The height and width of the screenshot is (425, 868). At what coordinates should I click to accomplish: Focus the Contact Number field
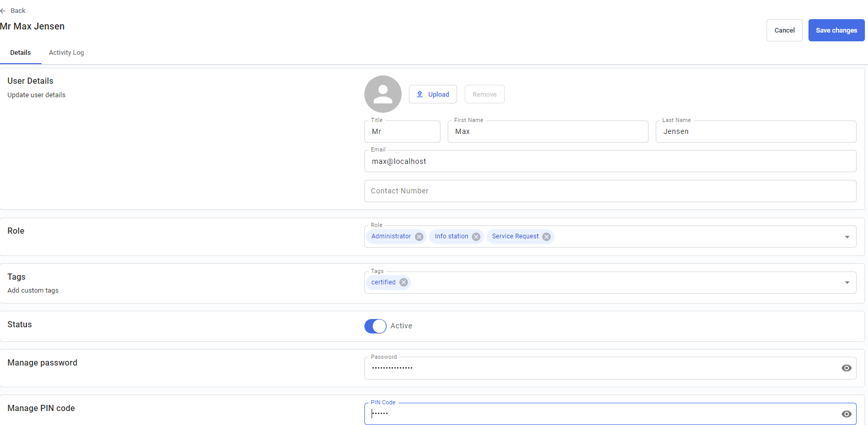[610, 191]
